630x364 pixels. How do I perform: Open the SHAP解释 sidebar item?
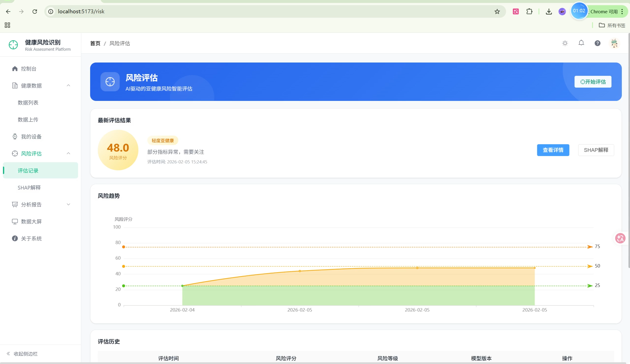click(x=29, y=188)
